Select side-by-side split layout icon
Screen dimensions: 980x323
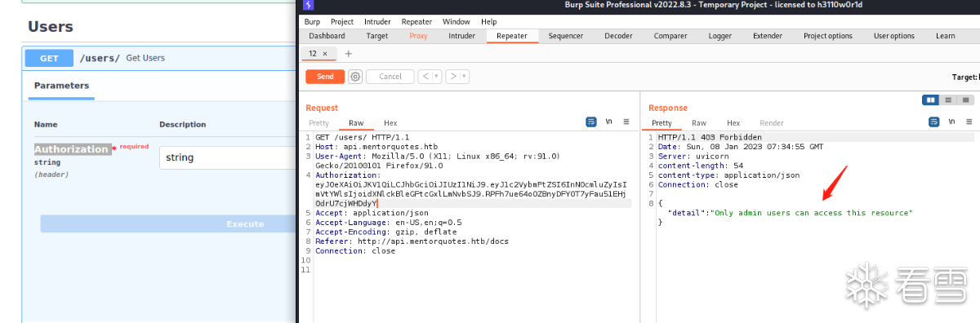[x=930, y=100]
